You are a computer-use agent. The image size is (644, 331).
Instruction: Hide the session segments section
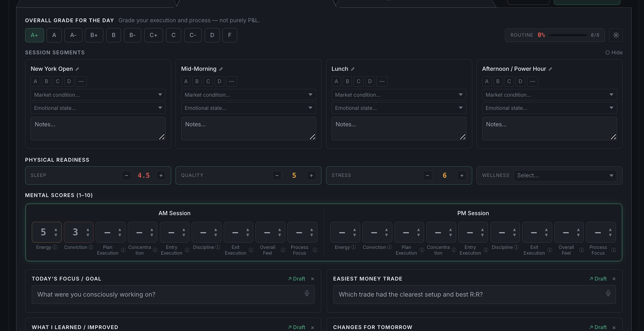[x=614, y=52]
